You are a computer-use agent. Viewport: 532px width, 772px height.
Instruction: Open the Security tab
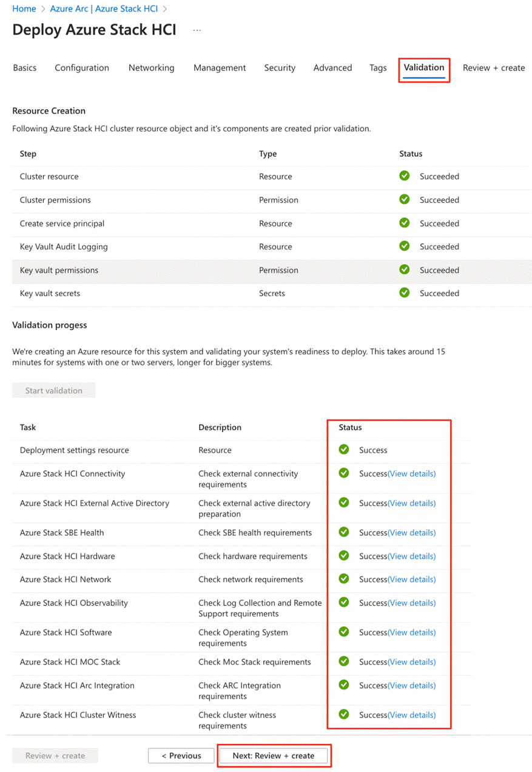pyautogui.click(x=280, y=68)
